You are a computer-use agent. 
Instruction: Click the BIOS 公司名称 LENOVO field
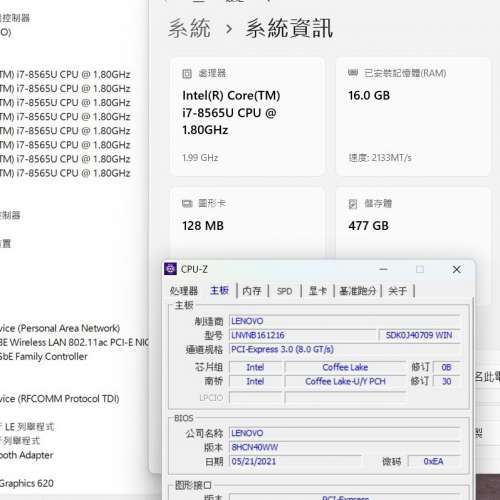click(345, 433)
